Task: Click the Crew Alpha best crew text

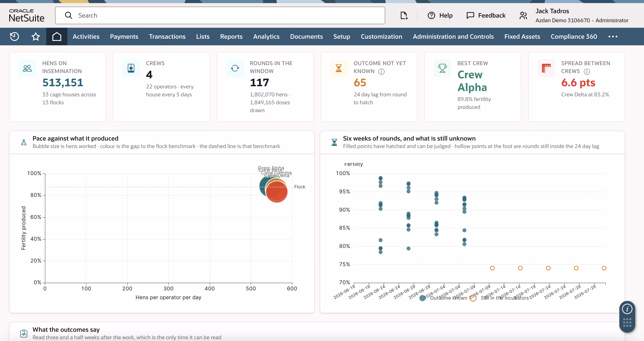Action: pyautogui.click(x=472, y=81)
